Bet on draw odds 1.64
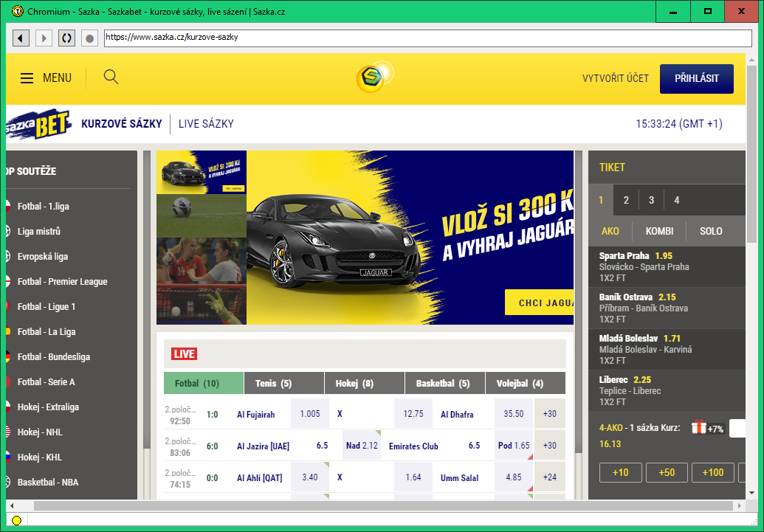This screenshot has height=532, width=764. [413, 477]
